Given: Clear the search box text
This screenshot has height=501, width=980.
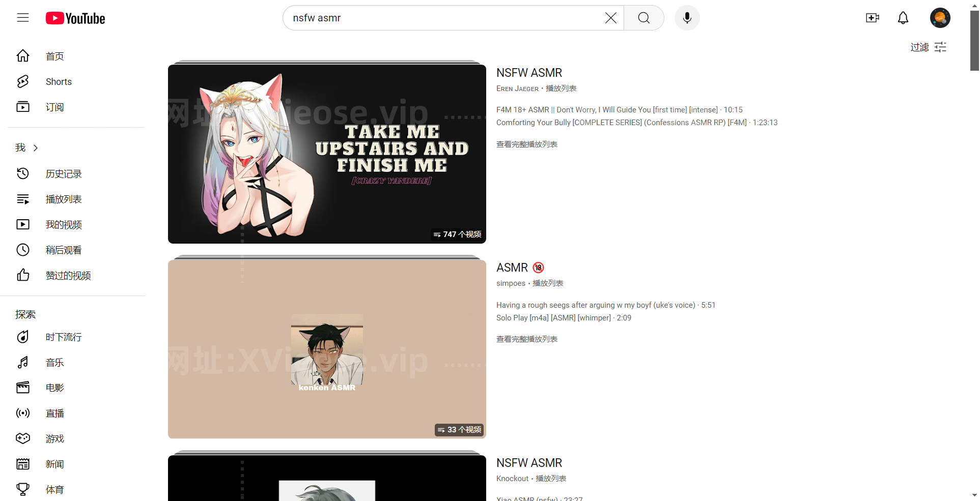Looking at the screenshot, I should coord(610,18).
